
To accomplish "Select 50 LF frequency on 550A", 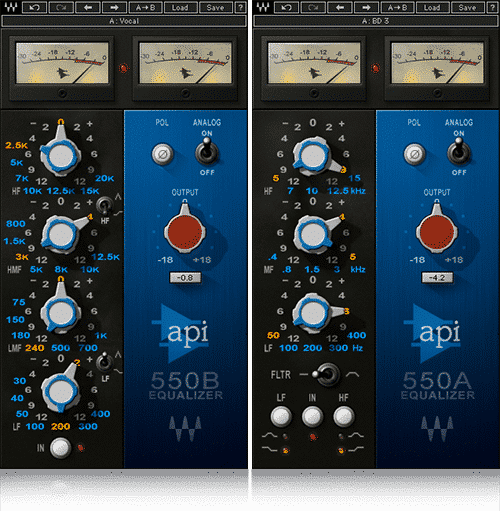I will pos(273,335).
